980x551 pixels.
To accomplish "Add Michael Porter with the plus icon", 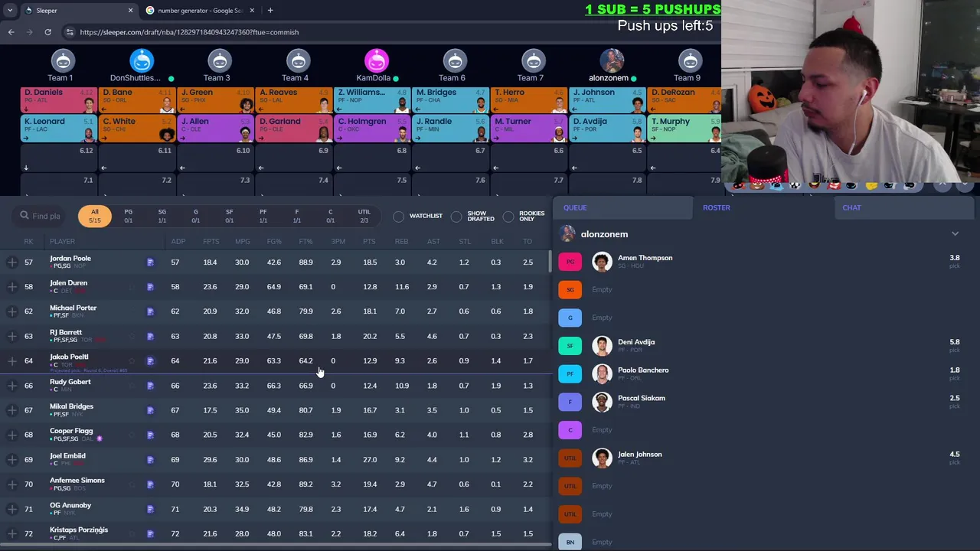I will point(12,311).
